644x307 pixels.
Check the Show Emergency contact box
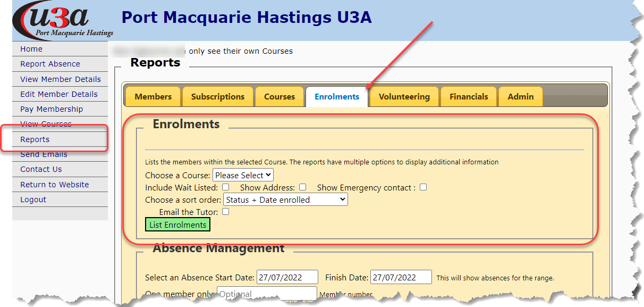tap(423, 187)
